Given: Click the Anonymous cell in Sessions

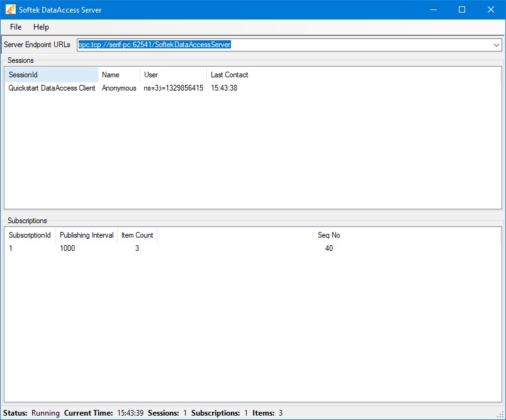Looking at the screenshot, I should (119, 88).
